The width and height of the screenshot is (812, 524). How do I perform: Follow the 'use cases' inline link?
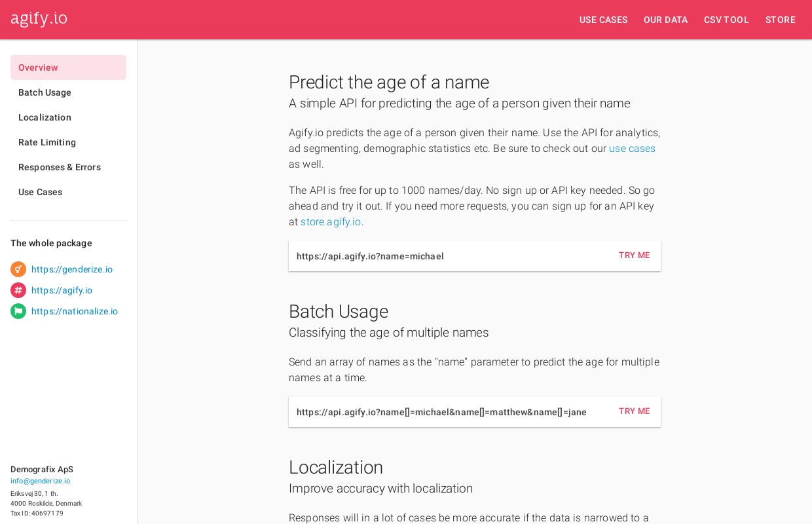pos(632,149)
